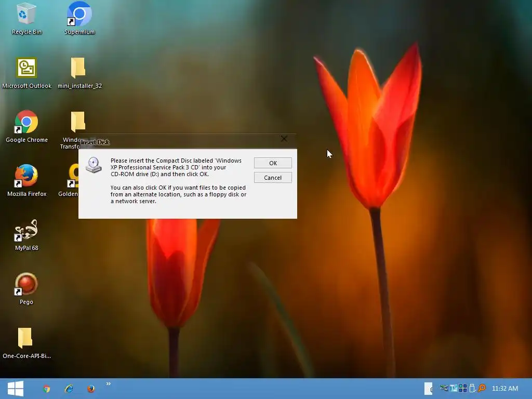Screen dimensions: 532x399
Task: Click the four-squares tray icon
Action: point(463,388)
